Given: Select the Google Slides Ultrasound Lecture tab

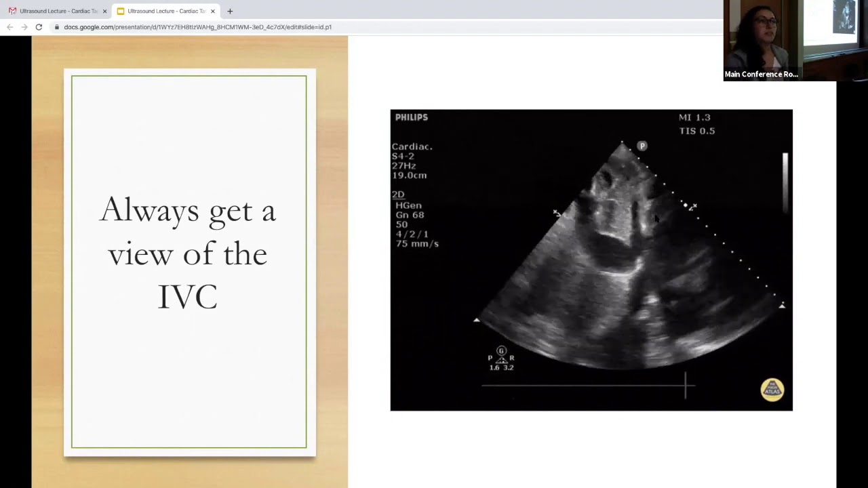Looking at the screenshot, I should 166,11.
